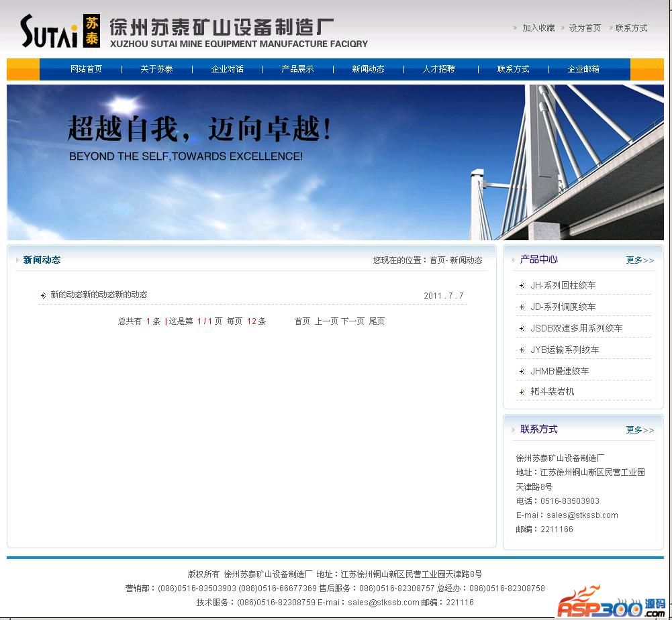The image size is (672, 620).
Task: Click sidebar email sales@stkssb.com
Action: [583, 515]
